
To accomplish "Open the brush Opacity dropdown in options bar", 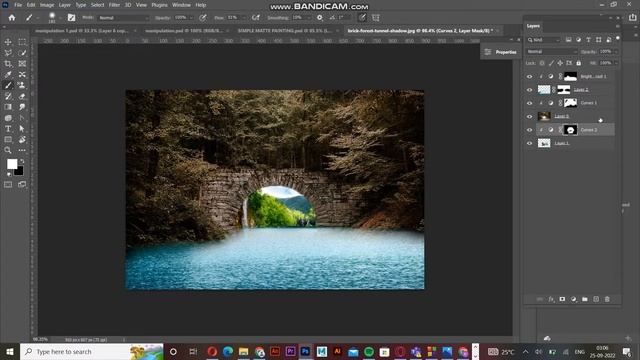I will click(191, 18).
